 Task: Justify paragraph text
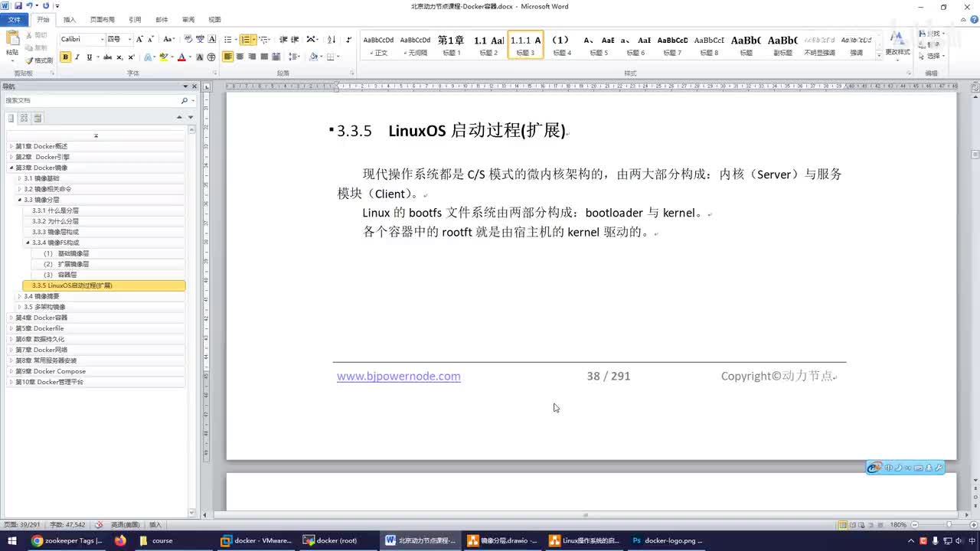click(x=264, y=57)
